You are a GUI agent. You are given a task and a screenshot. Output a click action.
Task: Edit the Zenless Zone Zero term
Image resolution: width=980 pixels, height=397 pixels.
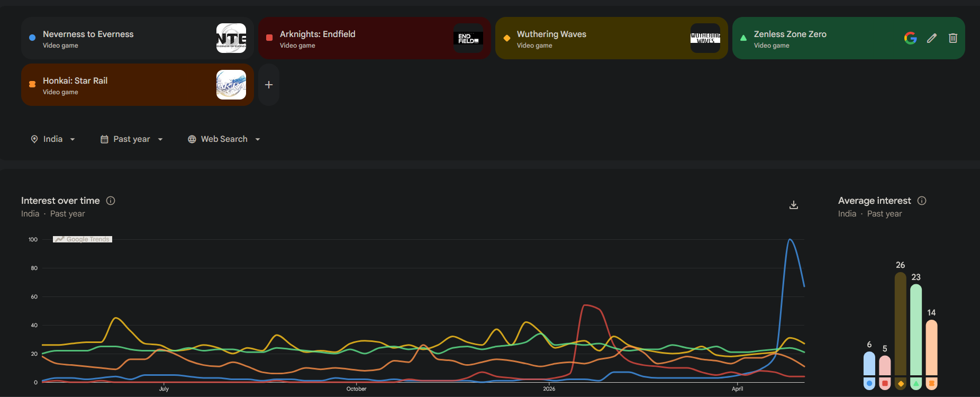(932, 38)
